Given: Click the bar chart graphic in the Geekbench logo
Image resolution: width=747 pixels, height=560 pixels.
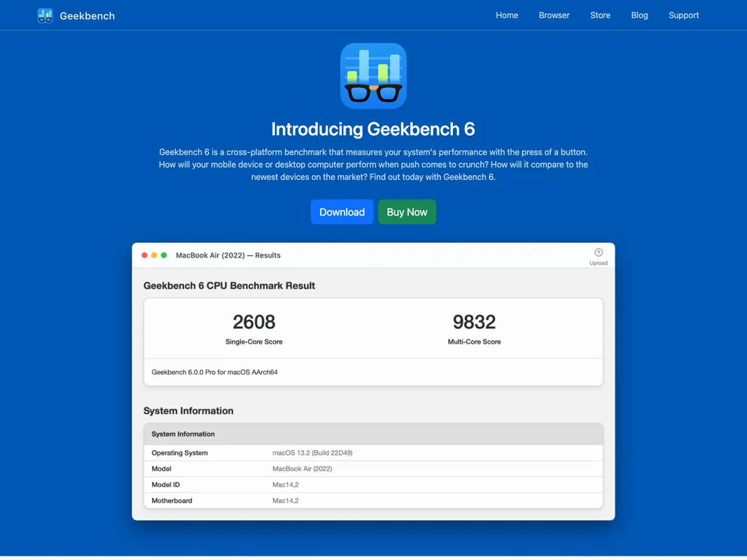Looking at the screenshot, I should point(45,13).
